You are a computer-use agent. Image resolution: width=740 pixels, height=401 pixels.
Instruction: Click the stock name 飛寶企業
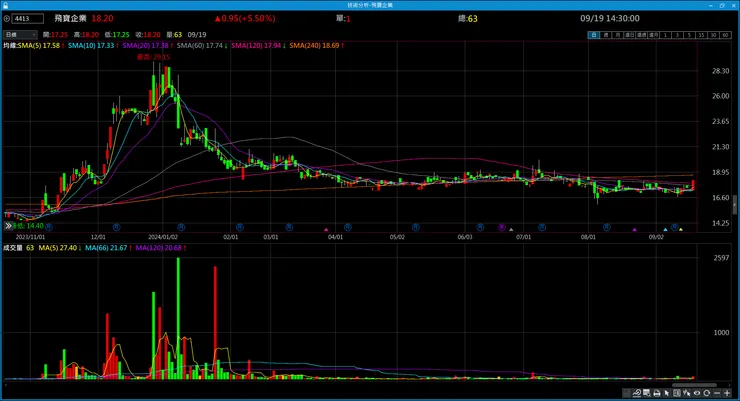pyautogui.click(x=70, y=18)
